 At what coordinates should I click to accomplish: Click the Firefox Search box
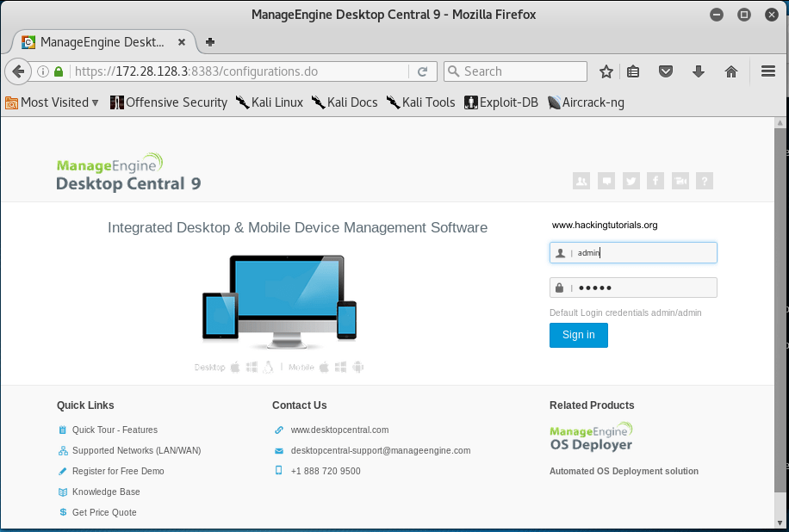coord(515,71)
